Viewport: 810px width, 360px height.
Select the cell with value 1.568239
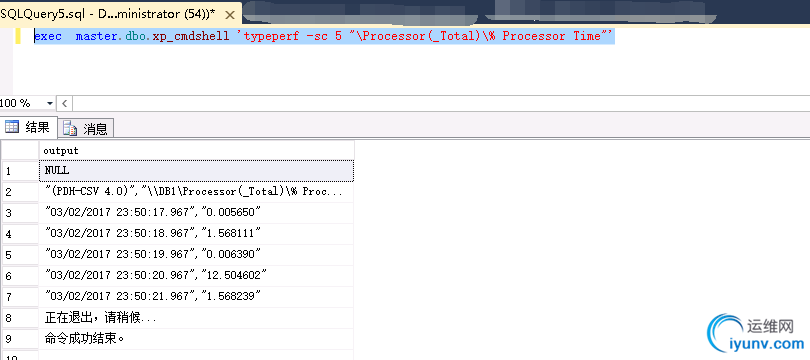click(197, 297)
